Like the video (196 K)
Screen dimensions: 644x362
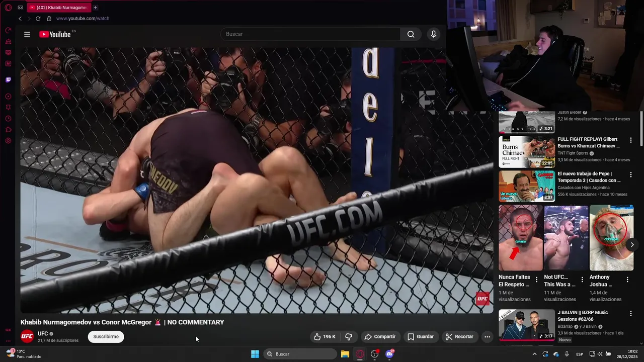tap(325, 337)
